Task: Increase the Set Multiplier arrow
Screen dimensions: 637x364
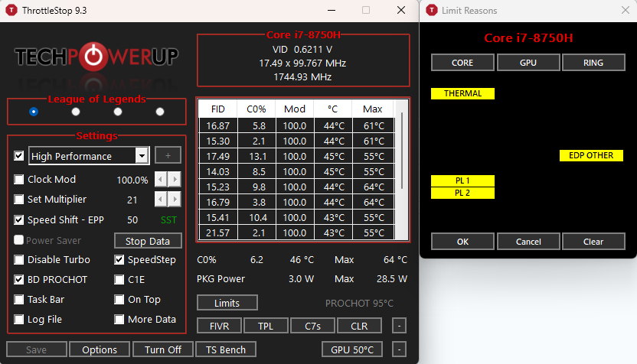Action: pyautogui.click(x=175, y=200)
